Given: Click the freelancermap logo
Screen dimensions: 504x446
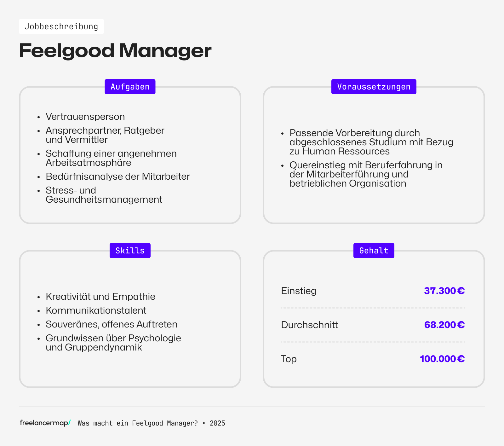Looking at the screenshot, I should pyautogui.click(x=45, y=423).
